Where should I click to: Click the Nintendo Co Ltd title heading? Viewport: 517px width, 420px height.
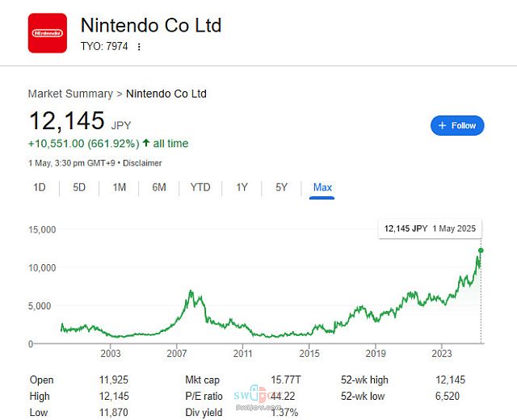151,25
